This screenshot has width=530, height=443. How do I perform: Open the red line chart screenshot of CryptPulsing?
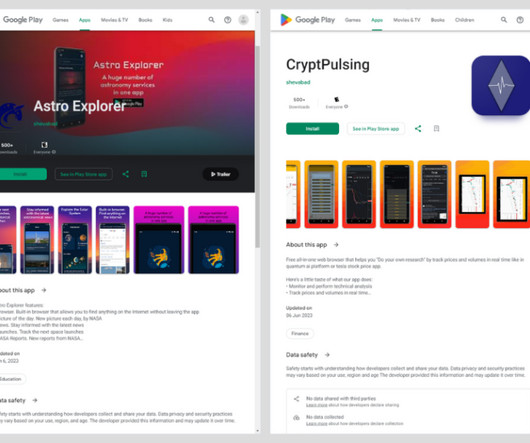(359, 194)
